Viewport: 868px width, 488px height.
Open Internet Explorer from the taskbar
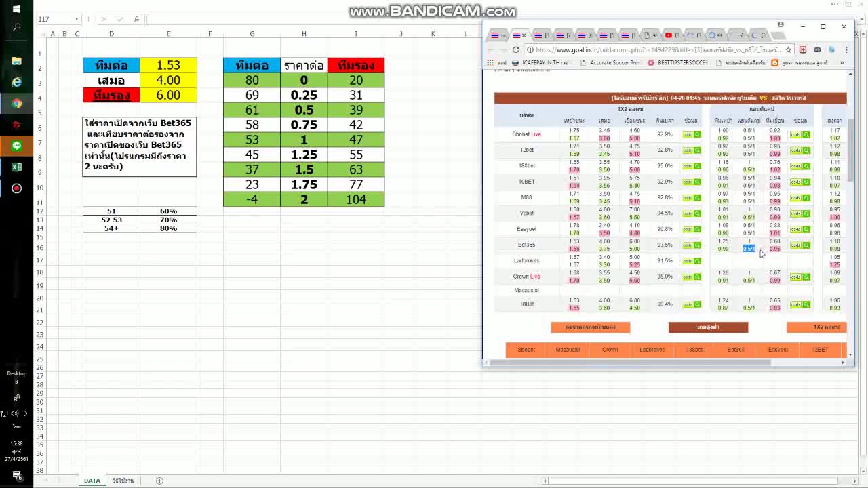16,82
